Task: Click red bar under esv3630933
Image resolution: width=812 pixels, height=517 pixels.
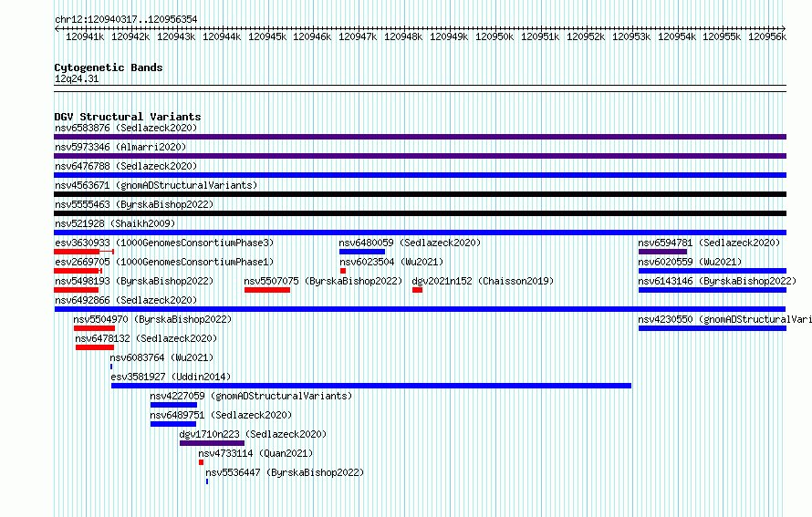Action: pyautogui.click(x=84, y=252)
